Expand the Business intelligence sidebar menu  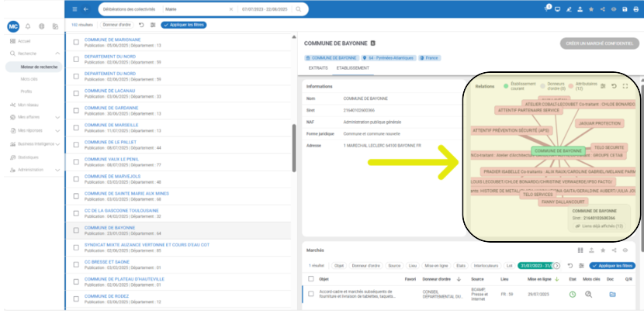tap(58, 143)
